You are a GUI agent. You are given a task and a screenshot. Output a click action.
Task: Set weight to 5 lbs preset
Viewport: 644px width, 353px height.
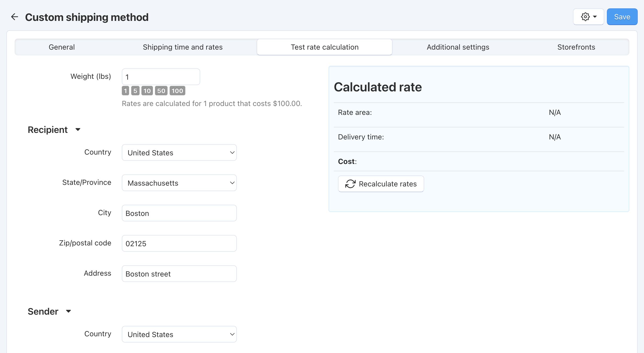135,91
